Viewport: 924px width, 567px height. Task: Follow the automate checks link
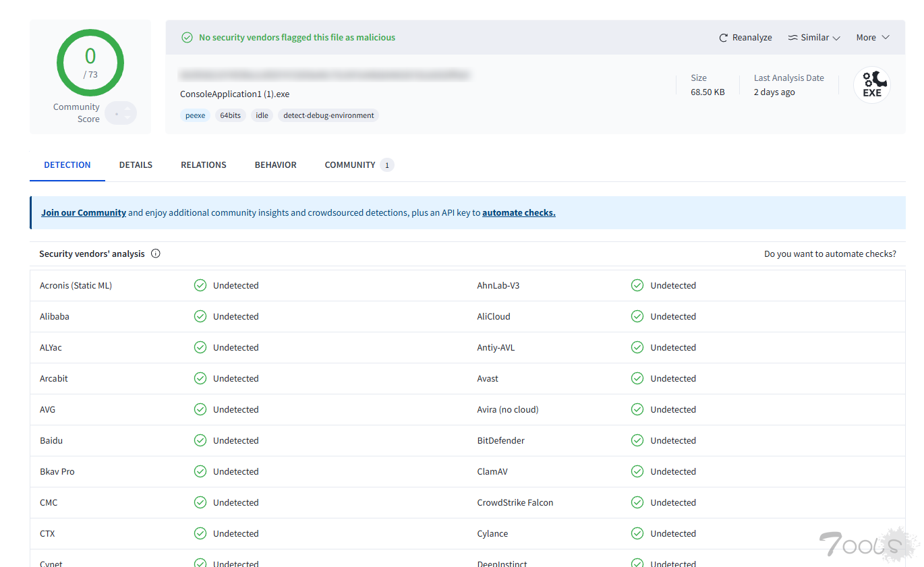[519, 212]
